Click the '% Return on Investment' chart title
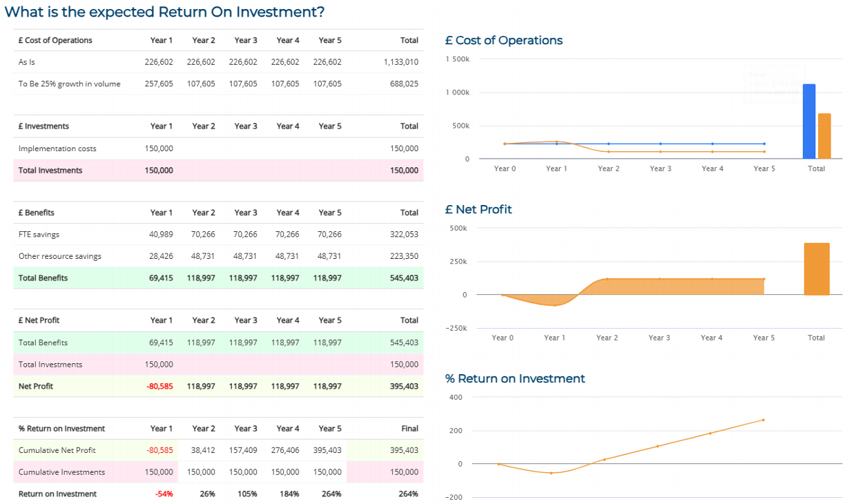 coord(515,379)
